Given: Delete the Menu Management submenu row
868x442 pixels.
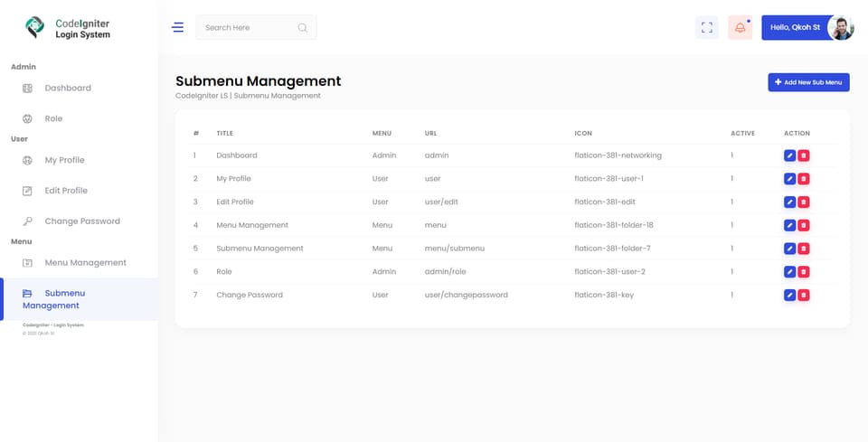Looking at the screenshot, I should (804, 225).
